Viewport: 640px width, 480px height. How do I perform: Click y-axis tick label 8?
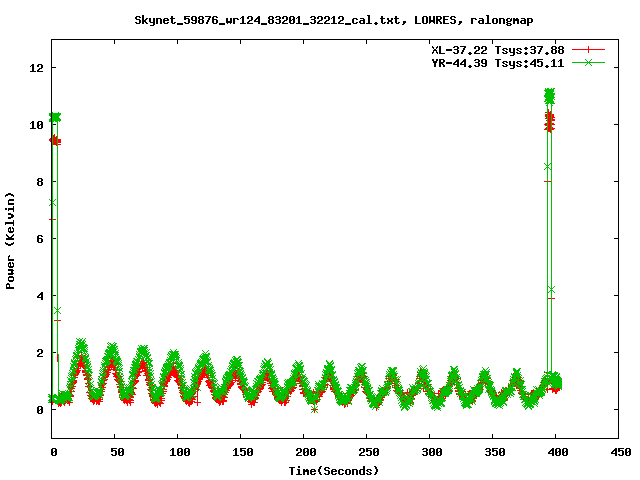coord(40,182)
